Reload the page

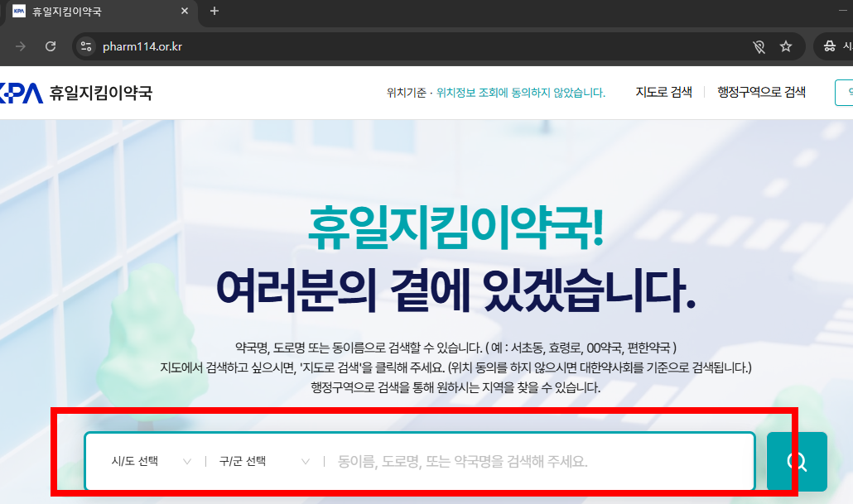[x=51, y=46]
